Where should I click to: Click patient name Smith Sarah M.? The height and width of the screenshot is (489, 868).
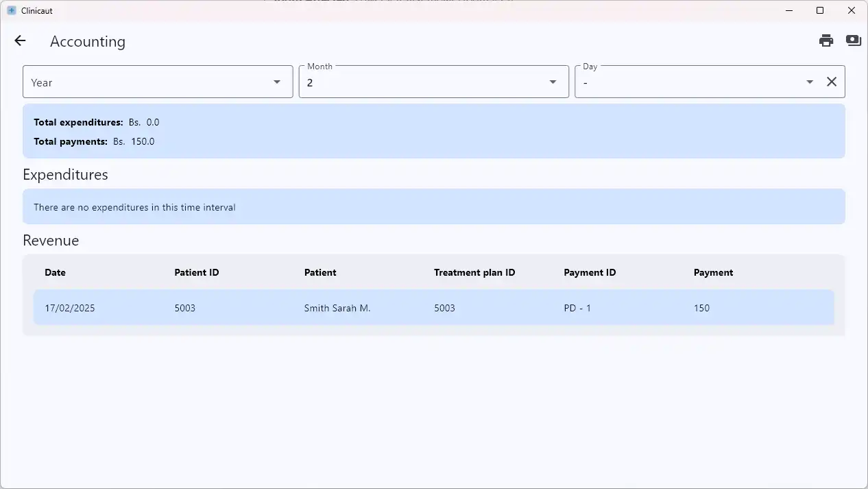(x=337, y=308)
